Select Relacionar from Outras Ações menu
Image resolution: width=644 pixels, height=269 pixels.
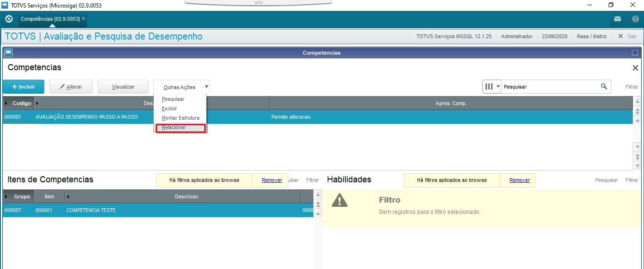(x=180, y=128)
